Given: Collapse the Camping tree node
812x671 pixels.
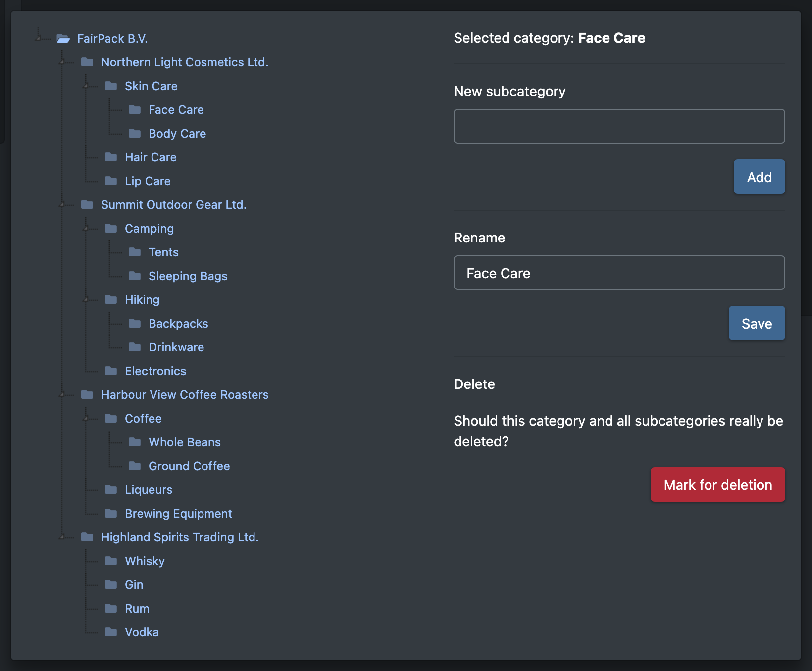Looking at the screenshot, I should [x=86, y=228].
